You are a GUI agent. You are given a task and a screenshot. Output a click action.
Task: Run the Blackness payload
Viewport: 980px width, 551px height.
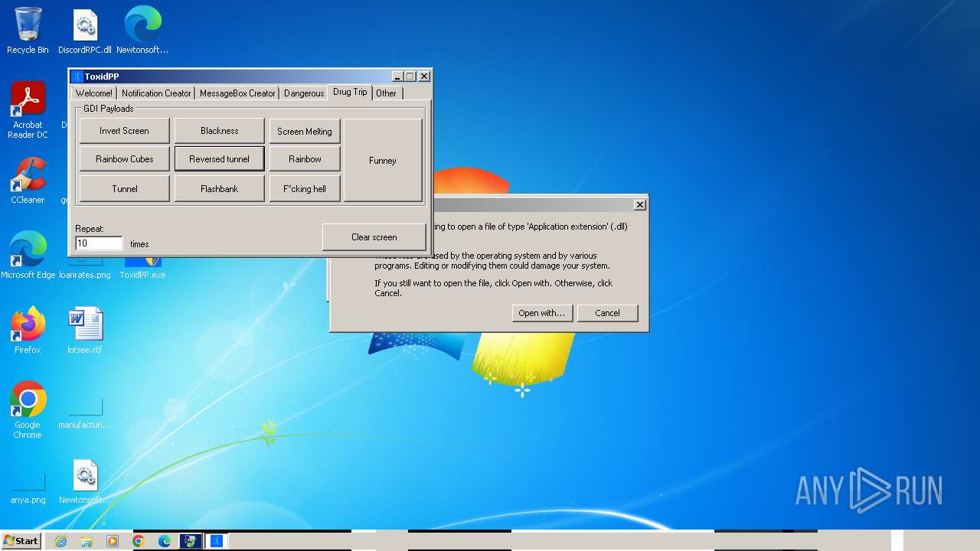pyautogui.click(x=220, y=131)
